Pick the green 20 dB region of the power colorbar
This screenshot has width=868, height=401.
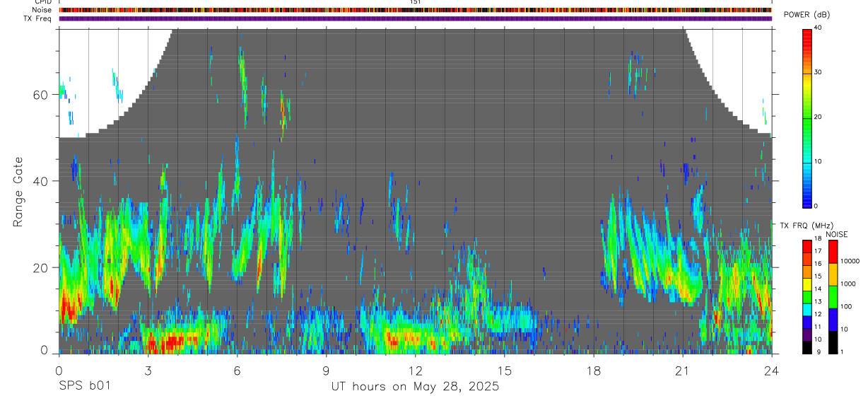pos(807,117)
